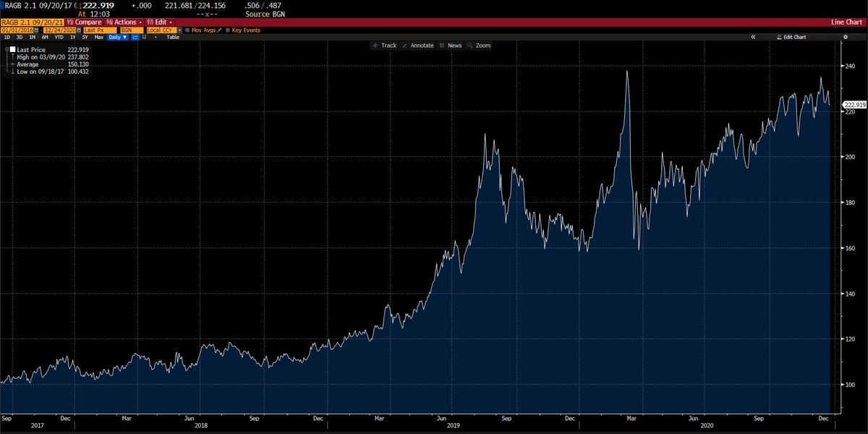Open end date calendar picker icon

[79, 30]
